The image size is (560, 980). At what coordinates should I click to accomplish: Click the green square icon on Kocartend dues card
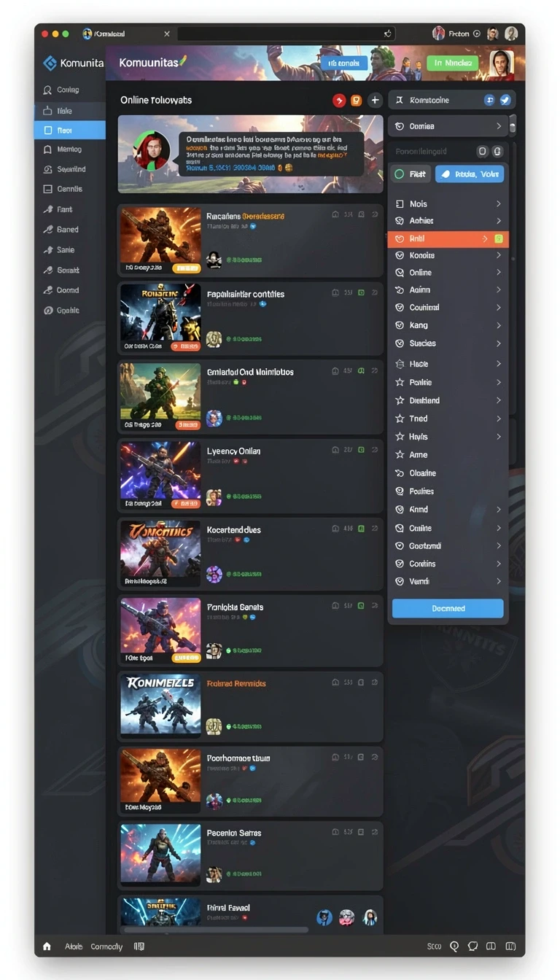(x=361, y=529)
